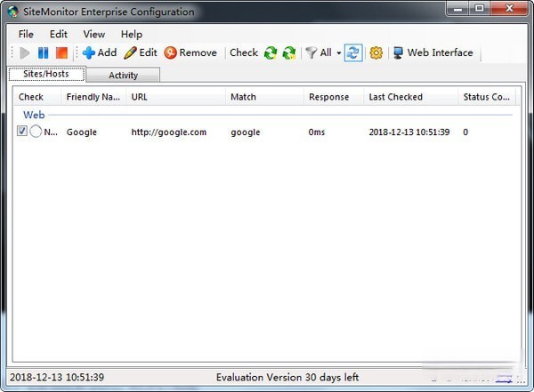Click the monitor icon beside Web Interface

click(x=398, y=52)
